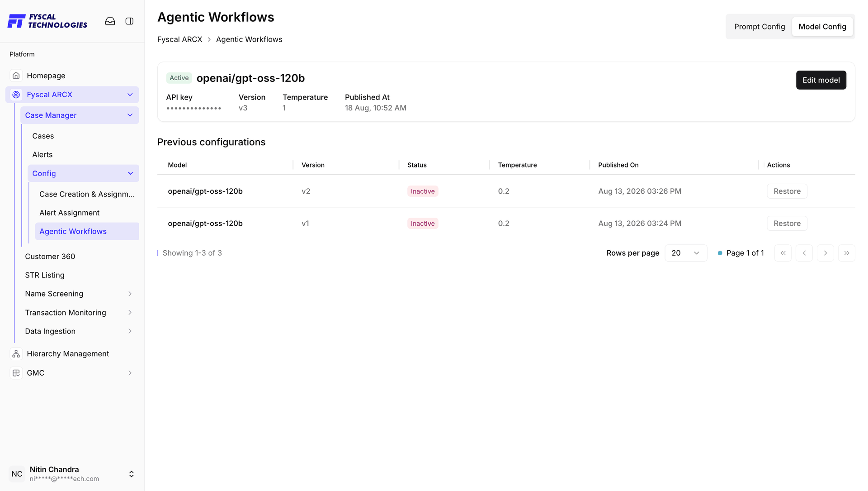
Task: Restore the v2 model configuration
Action: [x=787, y=191]
